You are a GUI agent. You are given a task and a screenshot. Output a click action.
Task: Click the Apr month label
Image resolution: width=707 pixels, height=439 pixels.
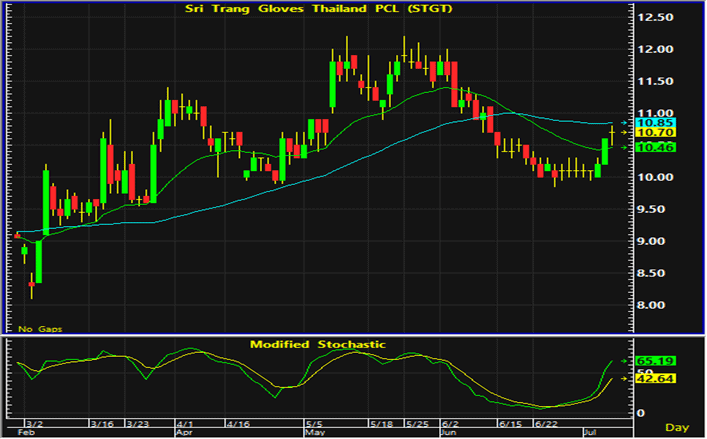click(x=184, y=433)
